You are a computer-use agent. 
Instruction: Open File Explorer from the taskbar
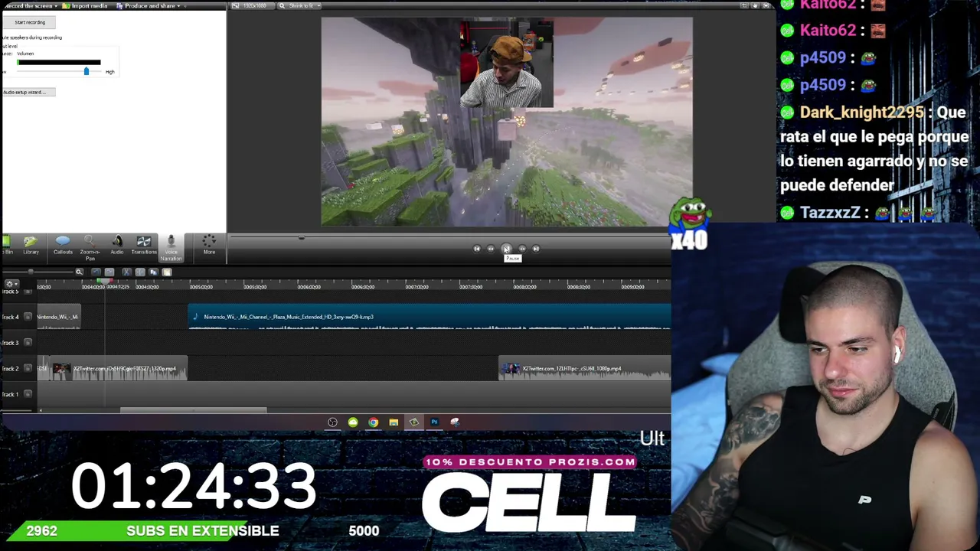(x=394, y=422)
